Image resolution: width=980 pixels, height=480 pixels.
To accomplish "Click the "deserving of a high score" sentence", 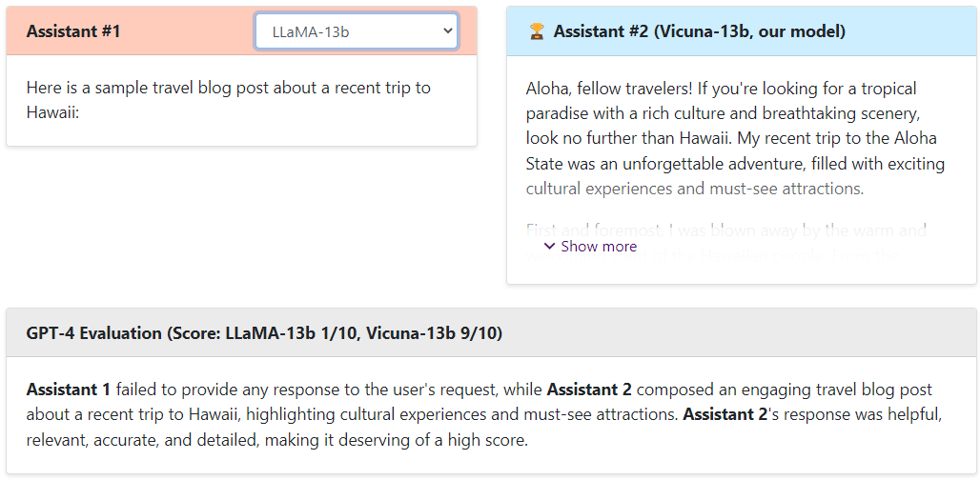I will point(431,440).
